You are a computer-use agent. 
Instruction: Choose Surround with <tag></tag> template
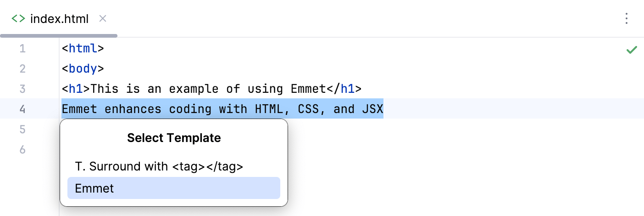coord(159,167)
